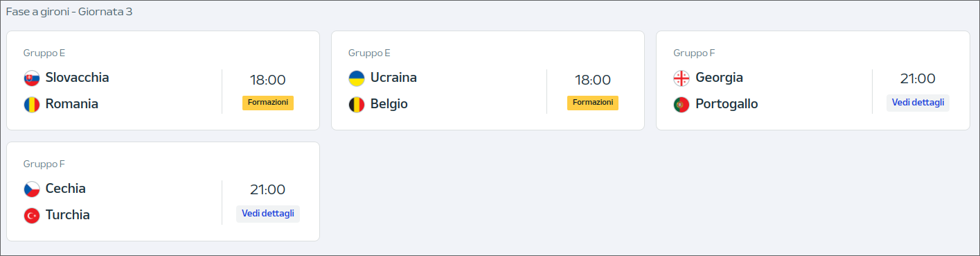Open Formazioni for Ucraina vs Belgio
This screenshot has width=980, height=256.
tap(593, 103)
